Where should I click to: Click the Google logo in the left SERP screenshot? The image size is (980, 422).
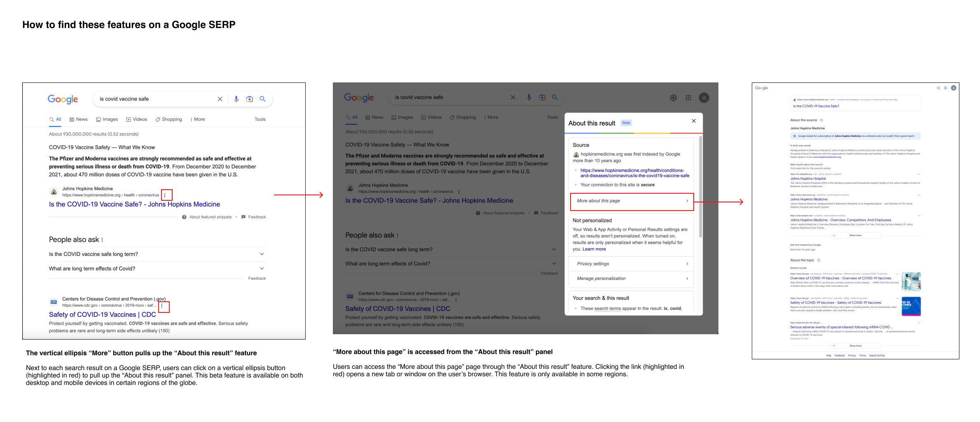click(x=63, y=99)
